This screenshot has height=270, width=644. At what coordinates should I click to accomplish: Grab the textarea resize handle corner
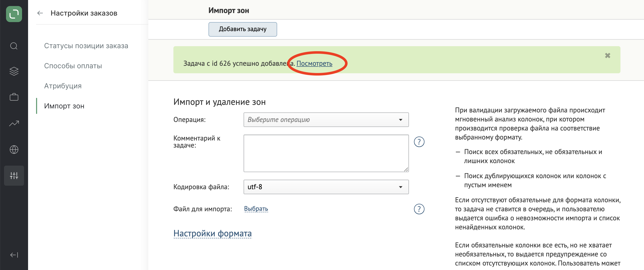406,169
